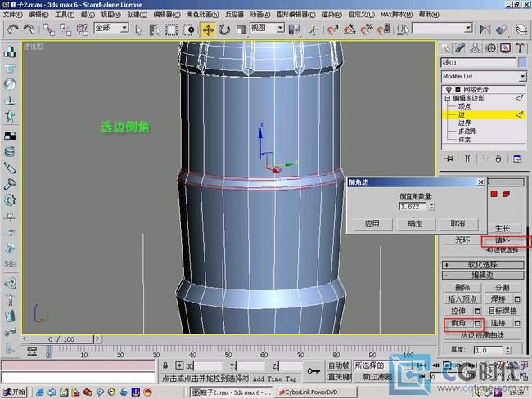Click the 倒直角数量 value field 1.622
The height and width of the screenshot is (399, 532).
[413, 206]
